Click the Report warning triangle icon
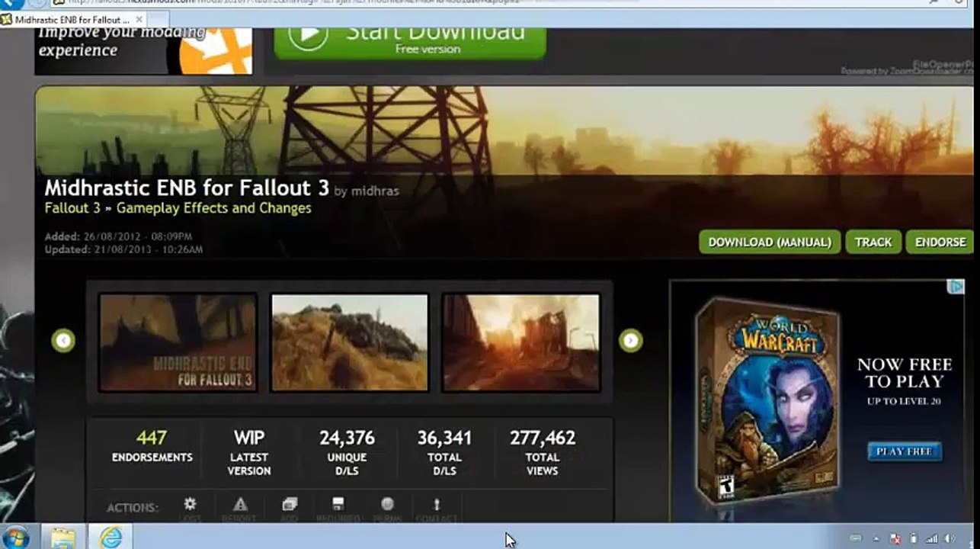 [240, 504]
